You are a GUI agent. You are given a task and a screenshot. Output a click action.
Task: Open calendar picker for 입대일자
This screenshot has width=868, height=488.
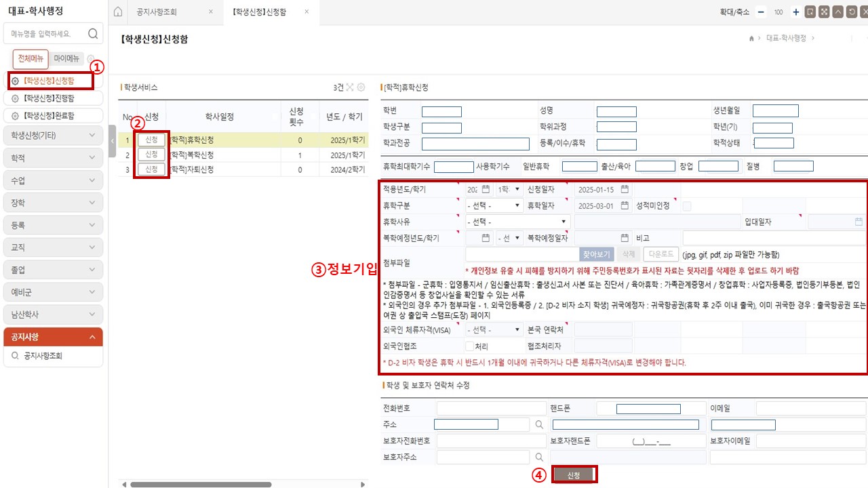click(859, 222)
